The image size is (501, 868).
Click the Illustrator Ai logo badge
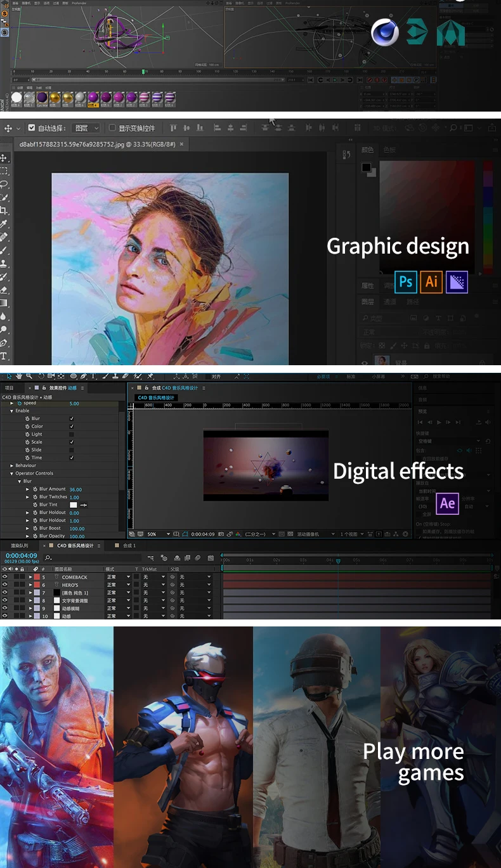(x=431, y=281)
